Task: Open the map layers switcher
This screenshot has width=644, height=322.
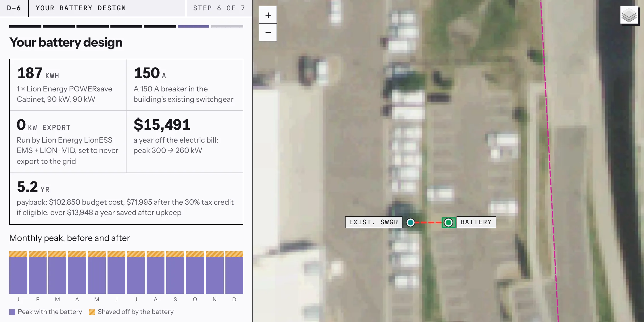Action: (x=629, y=15)
